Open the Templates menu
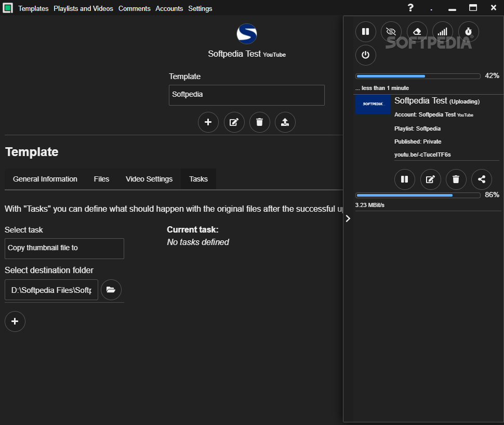The image size is (504, 425). 33,9
